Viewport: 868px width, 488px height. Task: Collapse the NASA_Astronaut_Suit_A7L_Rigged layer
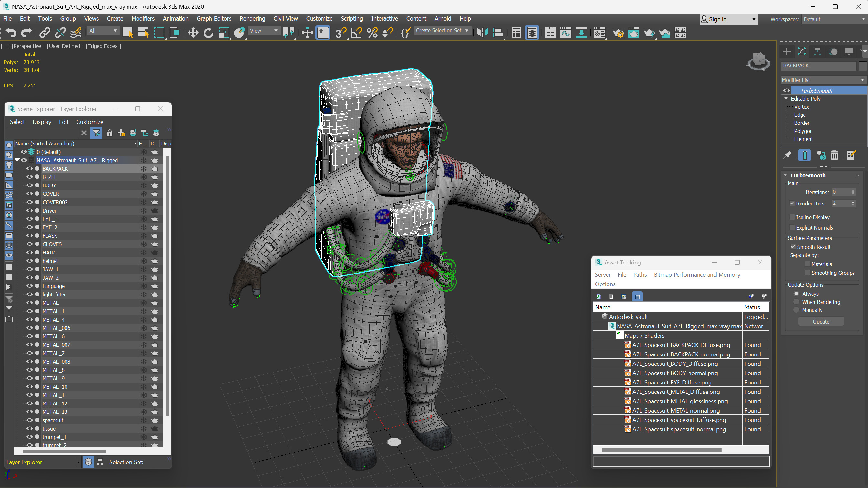pos(17,160)
